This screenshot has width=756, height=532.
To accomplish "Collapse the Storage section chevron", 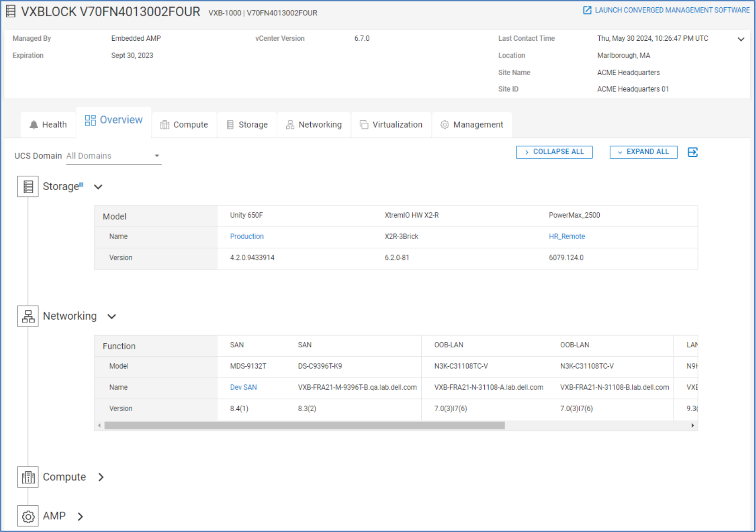I will [x=98, y=187].
